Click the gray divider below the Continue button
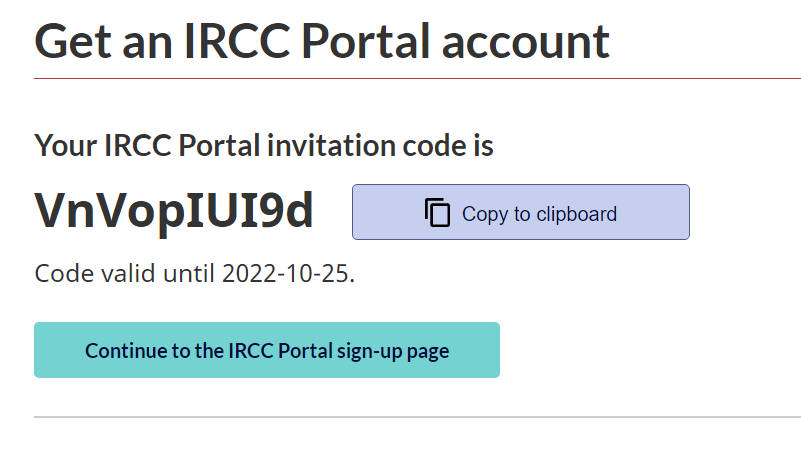This screenshot has width=801, height=456. point(417,416)
